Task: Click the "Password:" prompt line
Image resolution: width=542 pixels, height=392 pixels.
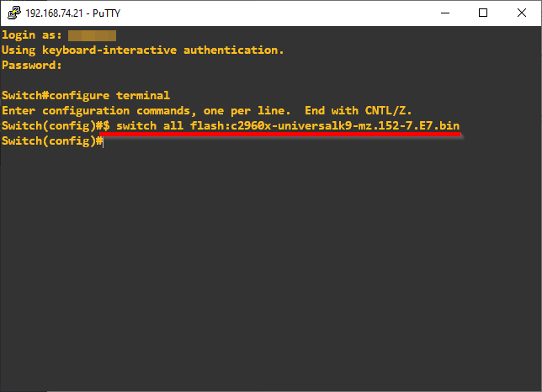Action: click(x=31, y=65)
